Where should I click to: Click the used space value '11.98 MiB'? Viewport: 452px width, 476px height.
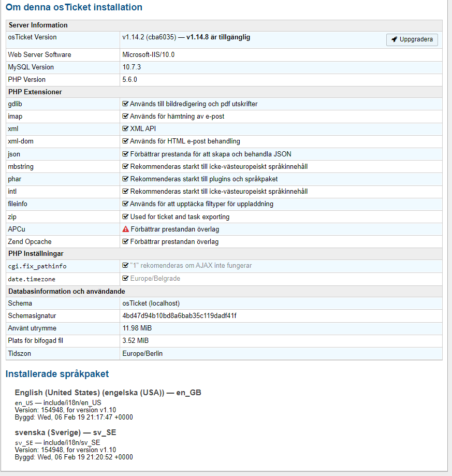137,328
